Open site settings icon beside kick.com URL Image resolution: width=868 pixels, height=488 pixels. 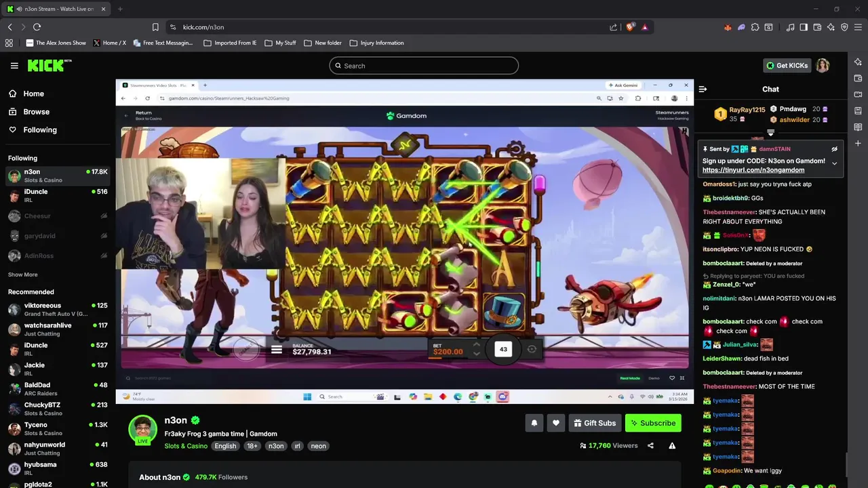173,27
